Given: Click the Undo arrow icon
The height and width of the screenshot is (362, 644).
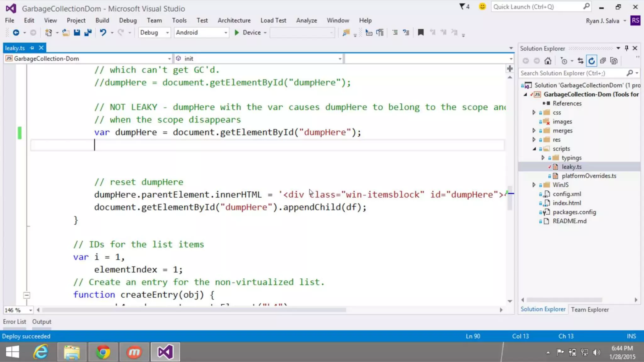Looking at the screenshot, I should pyautogui.click(x=103, y=32).
